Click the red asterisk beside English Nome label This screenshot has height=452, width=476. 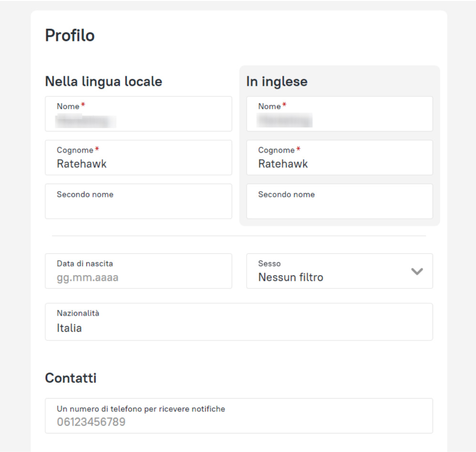(x=284, y=105)
